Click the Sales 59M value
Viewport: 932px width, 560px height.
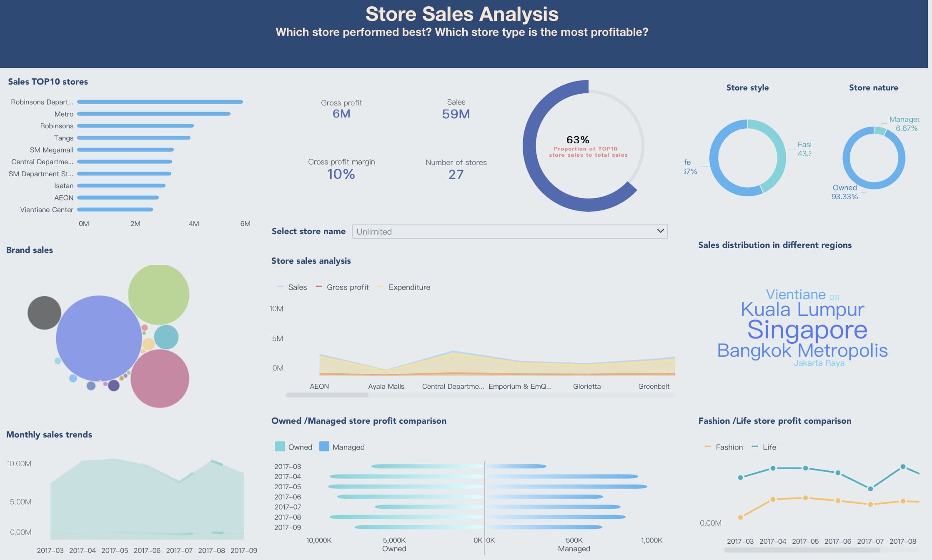tap(456, 114)
